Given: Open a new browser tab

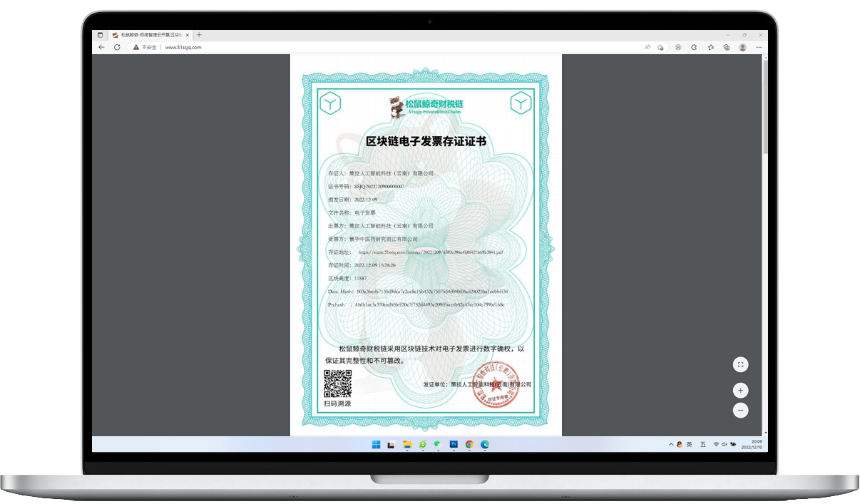Looking at the screenshot, I should (x=199, y=35).
